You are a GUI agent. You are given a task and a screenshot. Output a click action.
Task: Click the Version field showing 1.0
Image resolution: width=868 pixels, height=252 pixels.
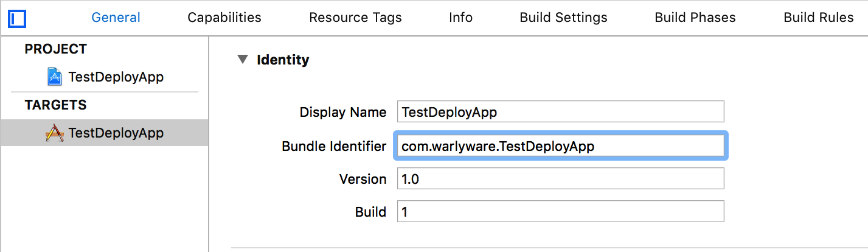tap(560, 179)
